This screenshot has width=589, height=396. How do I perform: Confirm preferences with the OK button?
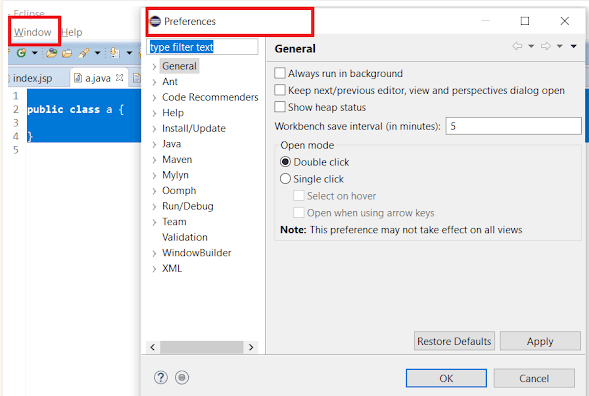point(446,378)
